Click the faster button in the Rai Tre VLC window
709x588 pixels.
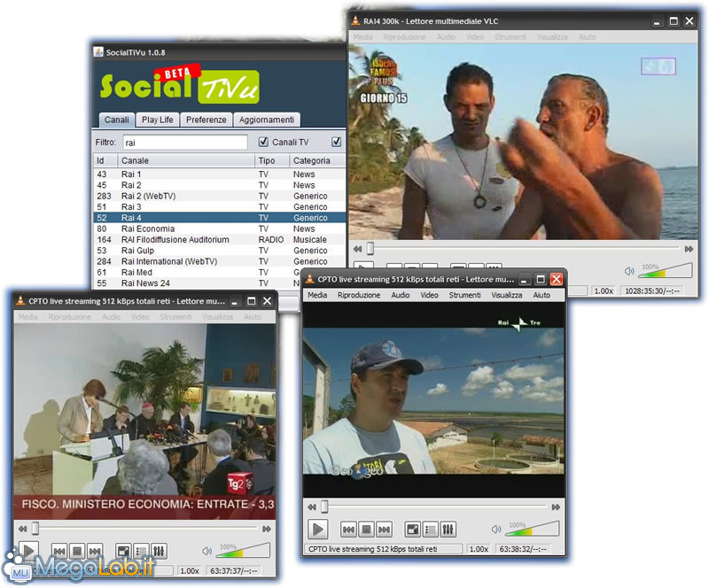[x=556, y=507]
